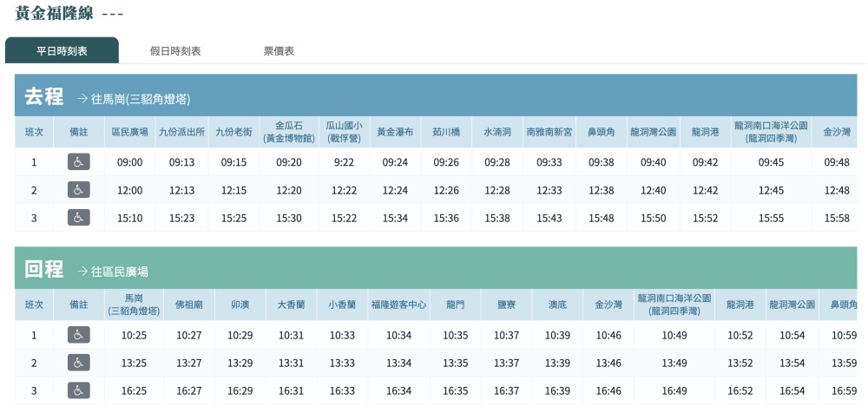Click the 九份派出所 stop header
Screen dimensions: 868x413
pos(182,132)
